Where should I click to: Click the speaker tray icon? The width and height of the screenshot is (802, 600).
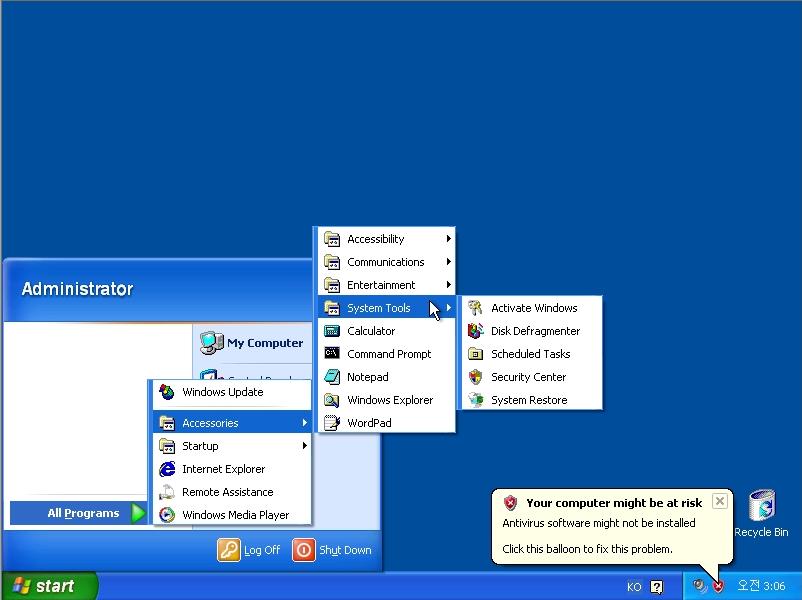[x=699, y=586]
